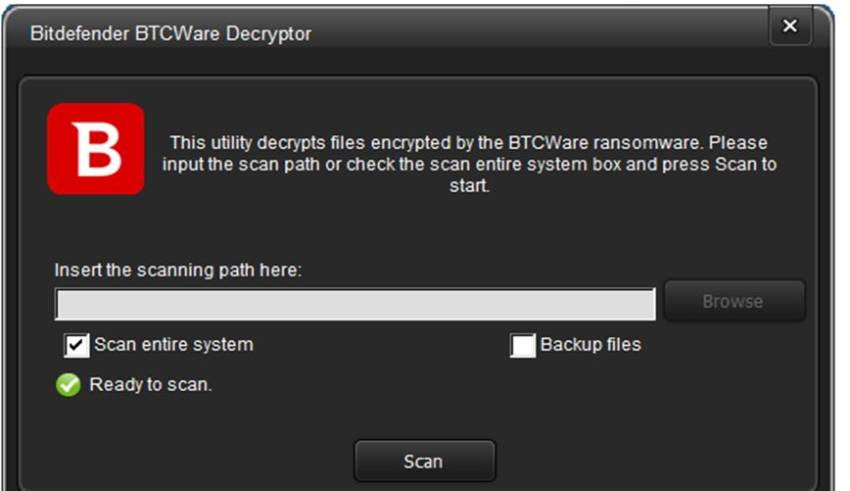Screen dimensions: 850x491
Task: Click the green Ready to scan checkmark icon
Action: [68, 385]
